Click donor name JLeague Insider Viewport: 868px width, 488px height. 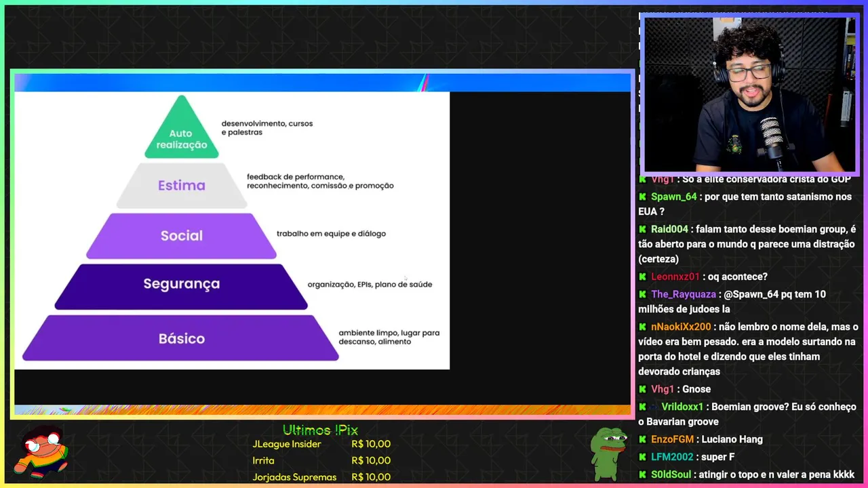tap(287, 444)
